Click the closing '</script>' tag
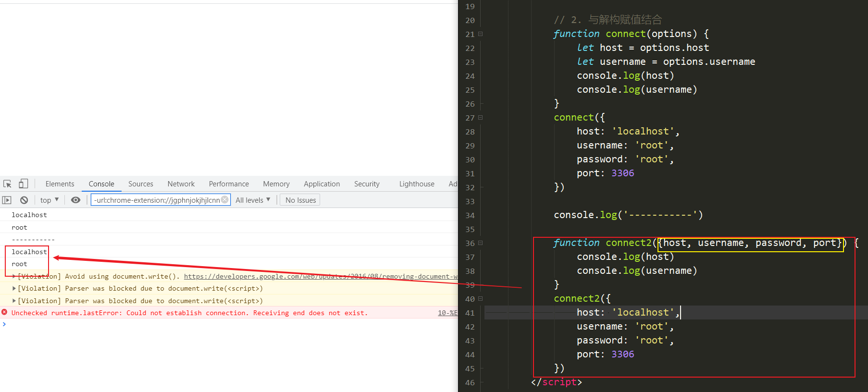Screen dimensions: 868x392 coord(557,382)
